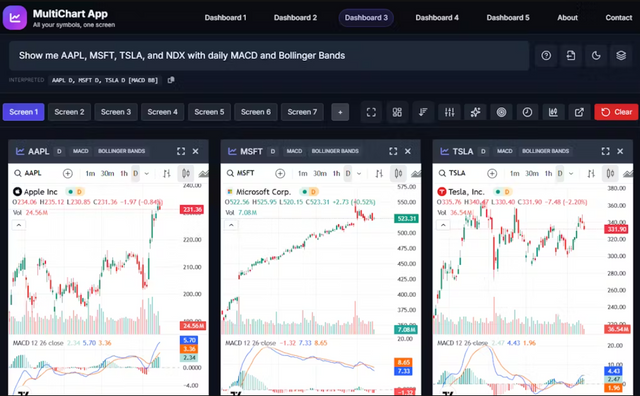Open symbol search in AAPL chart
The image size is (640, 396).
click(x=28, y=174)
